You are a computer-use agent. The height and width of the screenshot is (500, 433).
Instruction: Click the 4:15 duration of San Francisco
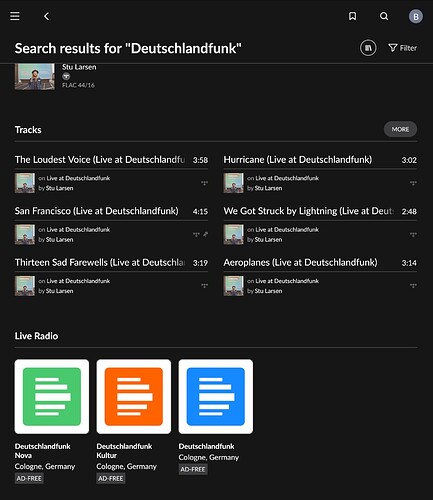click(x=200, y=212)
